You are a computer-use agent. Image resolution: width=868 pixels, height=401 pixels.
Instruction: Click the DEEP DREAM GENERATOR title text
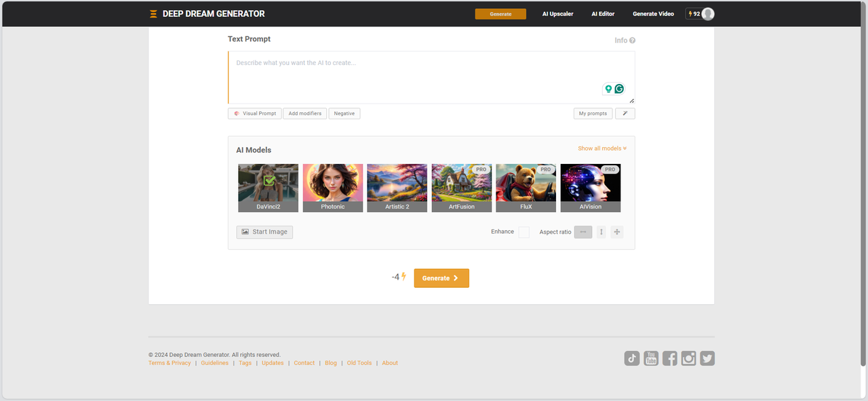214,14
